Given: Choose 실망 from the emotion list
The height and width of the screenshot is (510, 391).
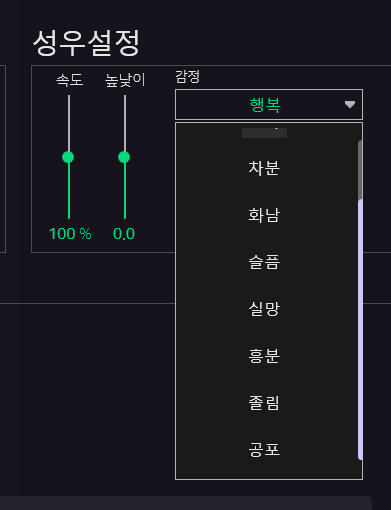Looking at the screenshot, I should [x=264, y=309].
